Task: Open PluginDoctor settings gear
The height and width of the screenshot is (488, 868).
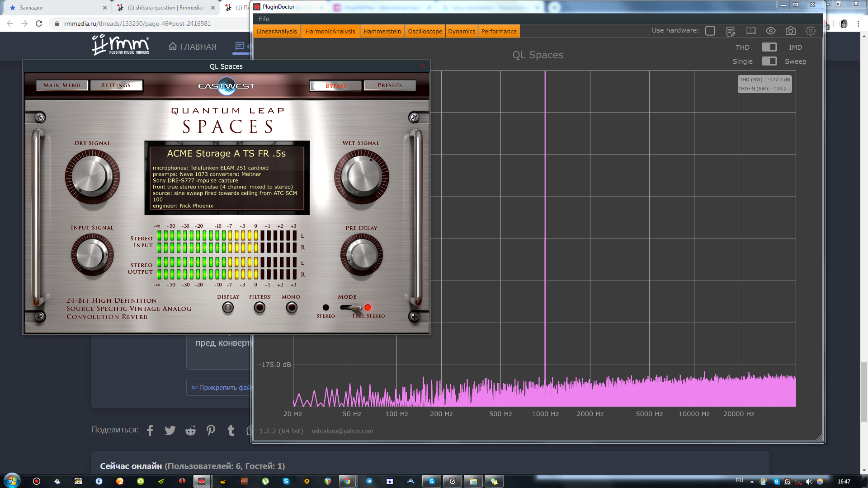Action: tap(810, 31)
